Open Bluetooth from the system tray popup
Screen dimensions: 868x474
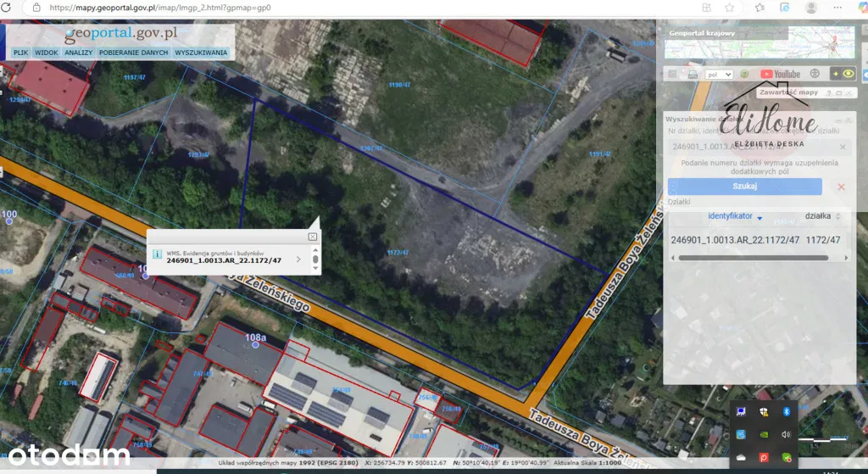click(786, 411)
